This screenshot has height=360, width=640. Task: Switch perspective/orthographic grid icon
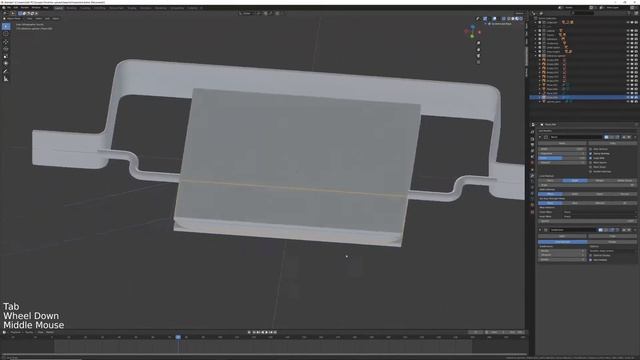[x=478, y=62]
